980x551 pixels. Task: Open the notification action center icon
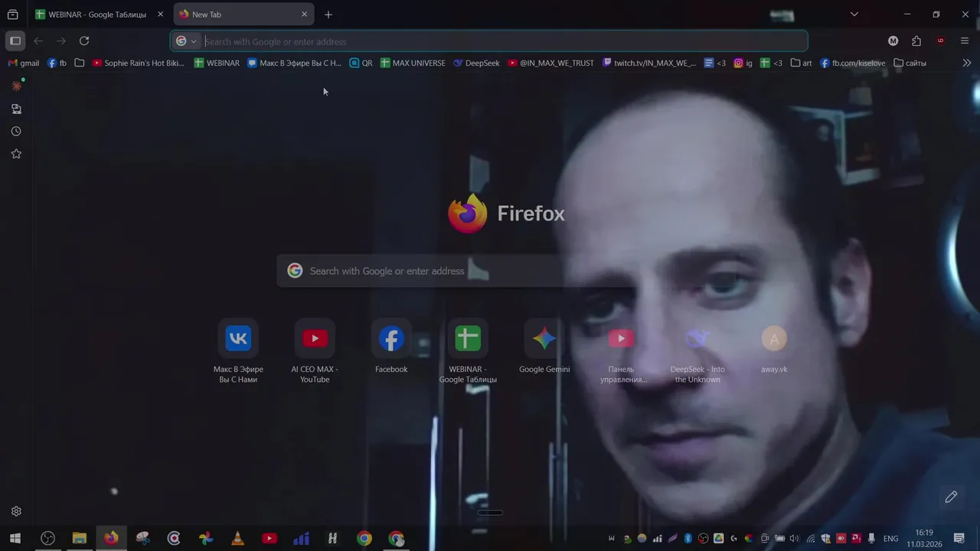click(959, 539)
